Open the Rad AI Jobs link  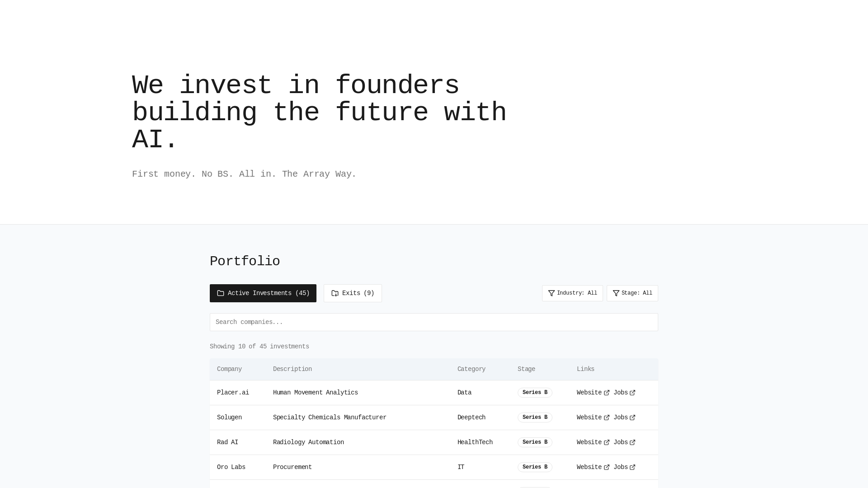[624, 442]
